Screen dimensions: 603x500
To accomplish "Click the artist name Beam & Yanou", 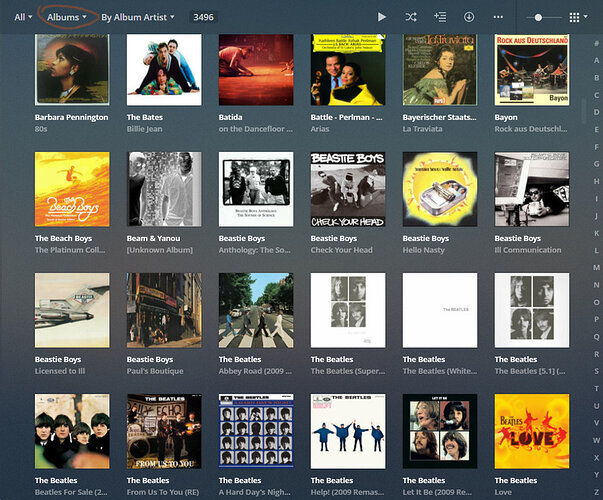I will [x=153, y=238].
